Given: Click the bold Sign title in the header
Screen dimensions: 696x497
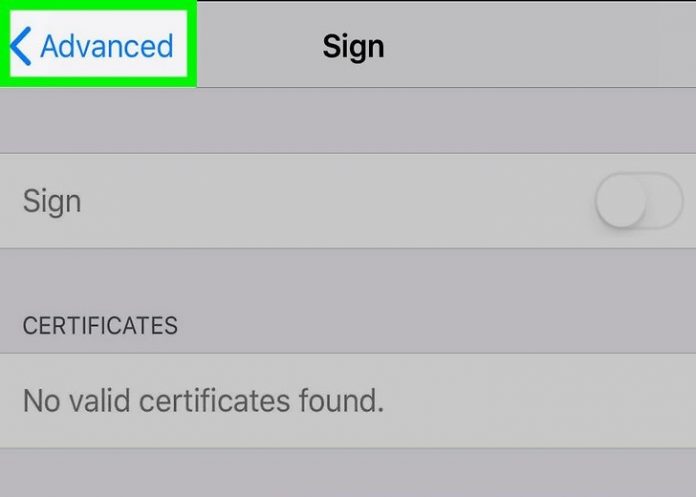Looking at the screenshot, I should 353,46.
